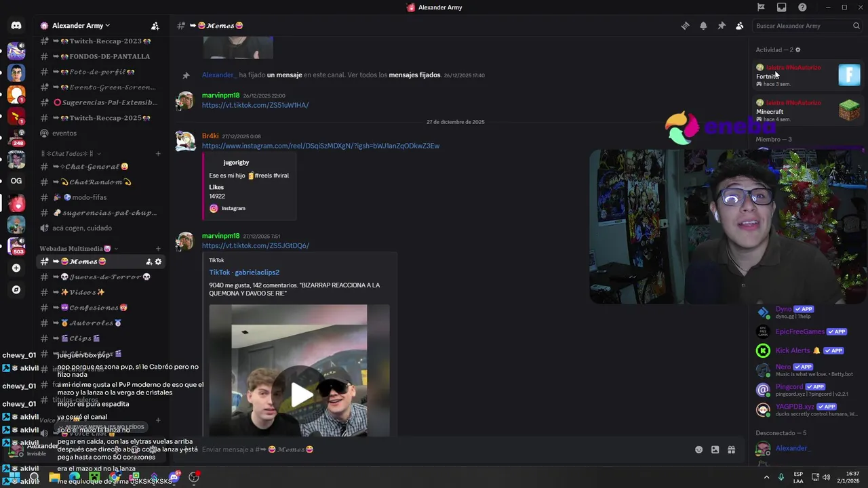Add a channel to ChatTodos category

coord(158,154)
